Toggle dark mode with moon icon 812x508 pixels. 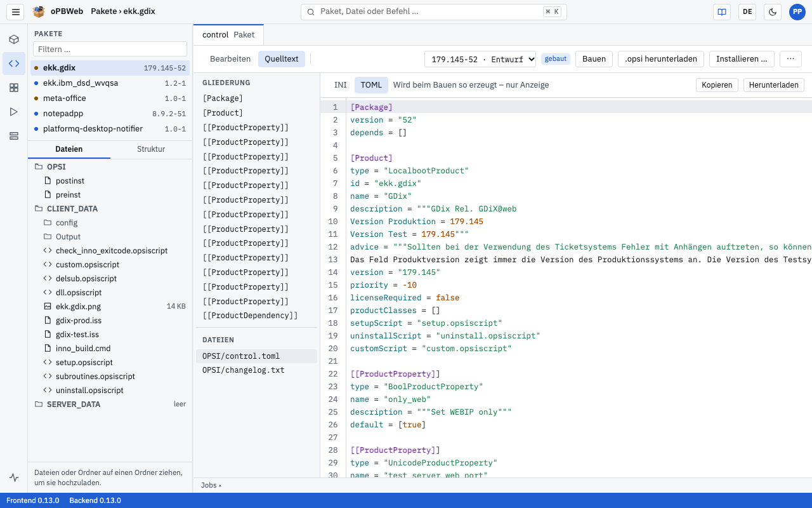point(773,11)
